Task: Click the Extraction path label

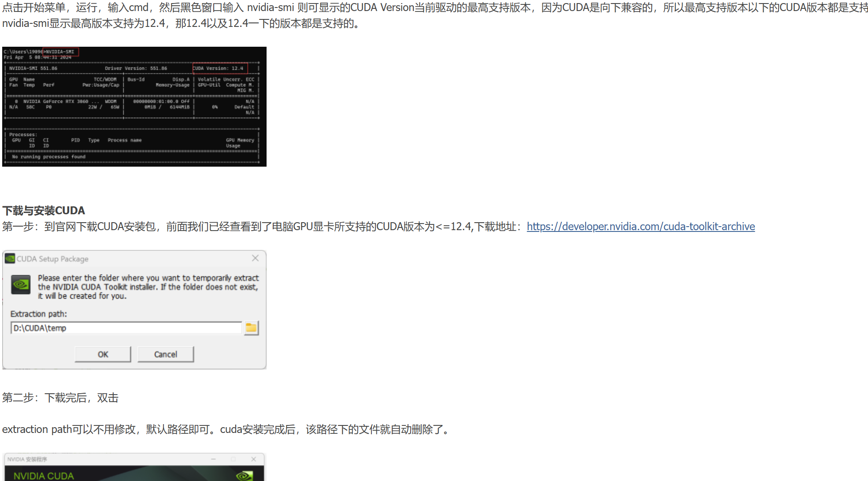Action: [x=39, y=314]
